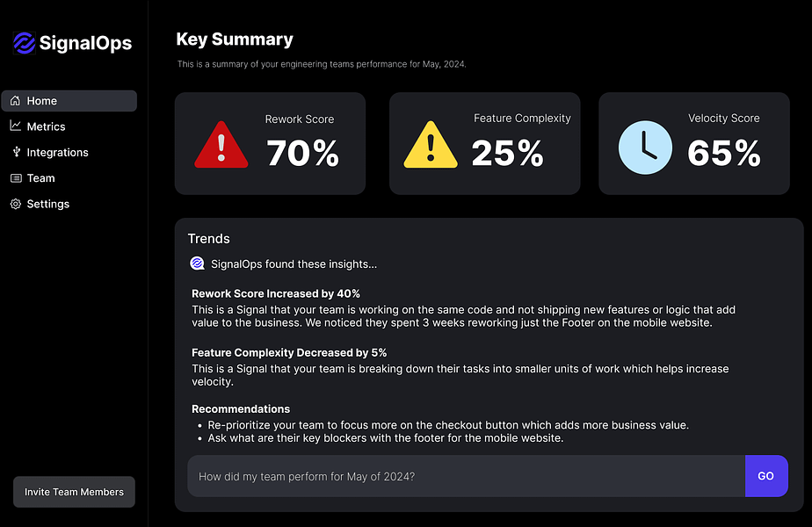Screen dimensions: 812x527
Task: Click the red warning triangle icon
Action: click(x=221, y=145)
